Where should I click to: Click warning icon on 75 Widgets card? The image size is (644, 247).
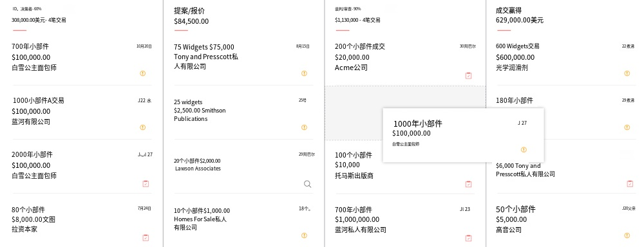(x=305, y=73)
